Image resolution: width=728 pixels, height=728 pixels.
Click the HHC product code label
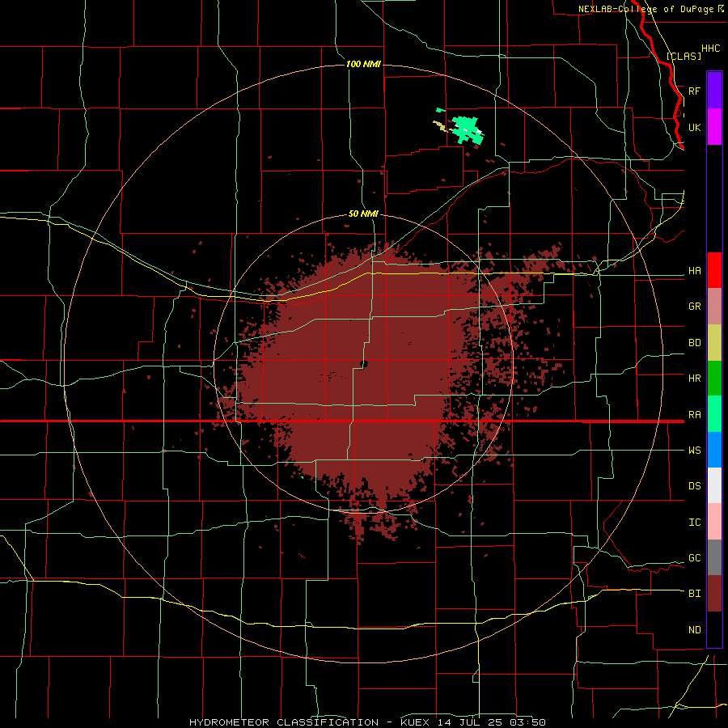[710, 49]
